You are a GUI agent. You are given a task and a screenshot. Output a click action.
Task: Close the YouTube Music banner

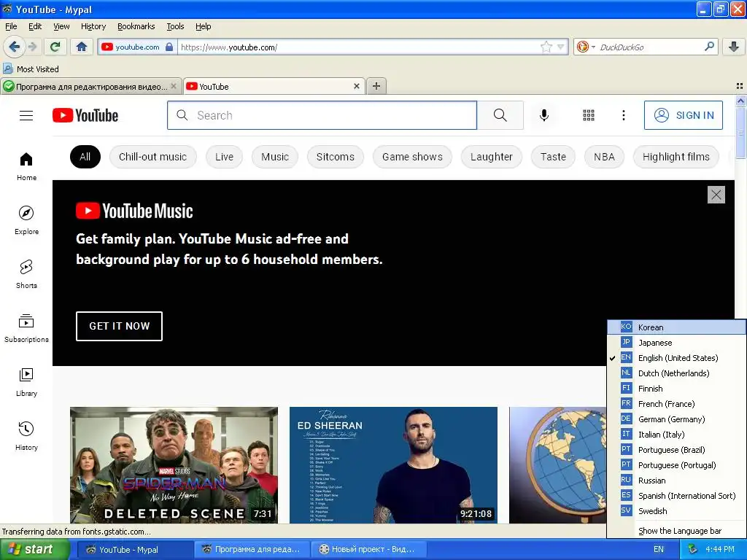pyautogui.click(x=716, y=195)
